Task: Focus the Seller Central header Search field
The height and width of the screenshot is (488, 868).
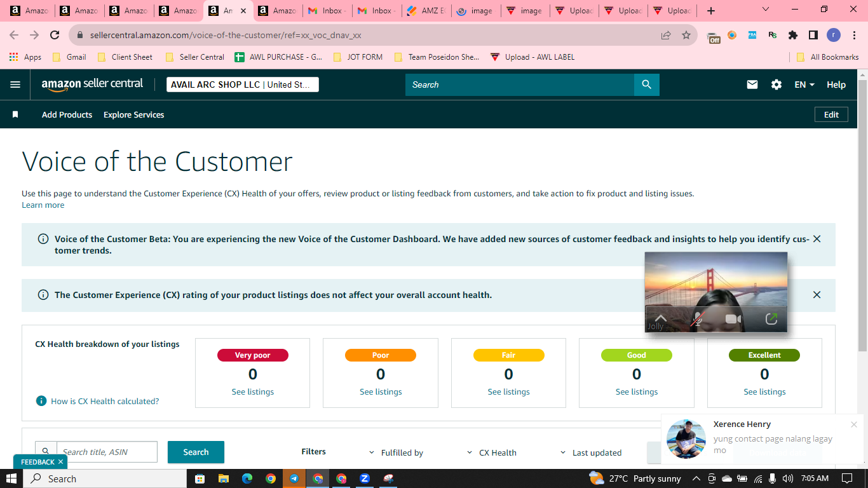Action: point(520,85)
